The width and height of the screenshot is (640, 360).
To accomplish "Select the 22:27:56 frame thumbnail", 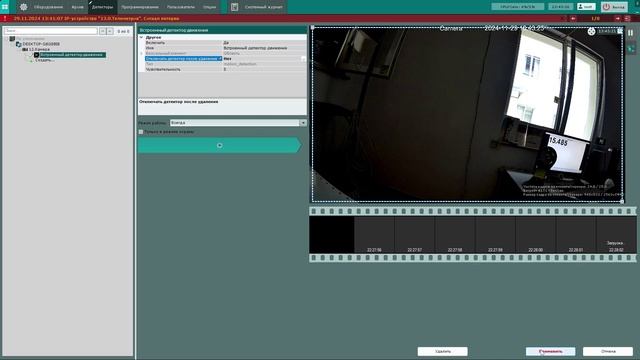I will coord(374,234).
